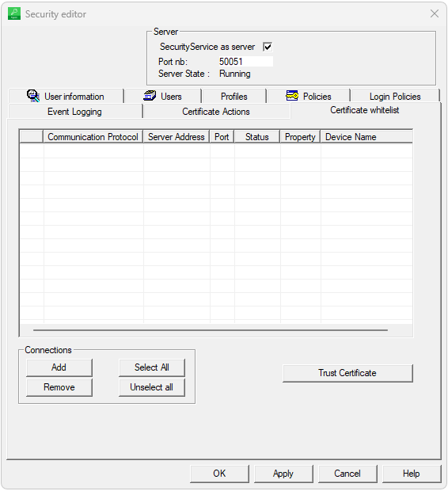
Task: Open the Login Policies tab
Action: [395, 96]
